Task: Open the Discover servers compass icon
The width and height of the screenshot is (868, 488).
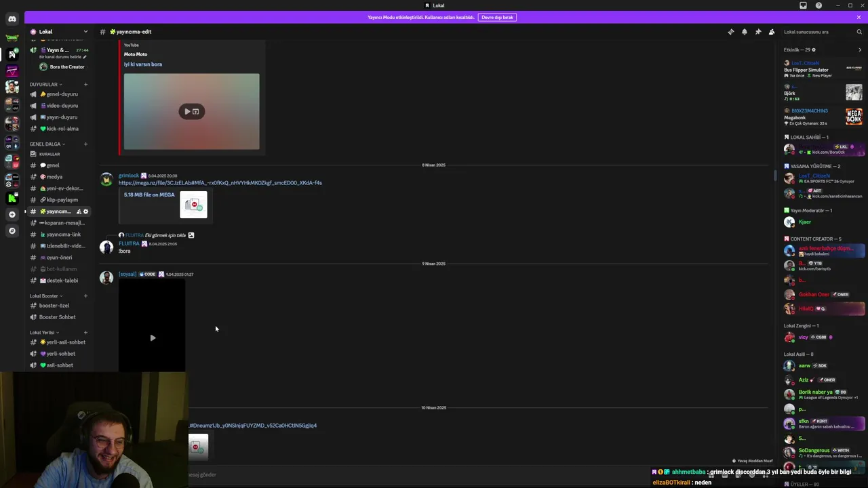Action: pos(12,230)
